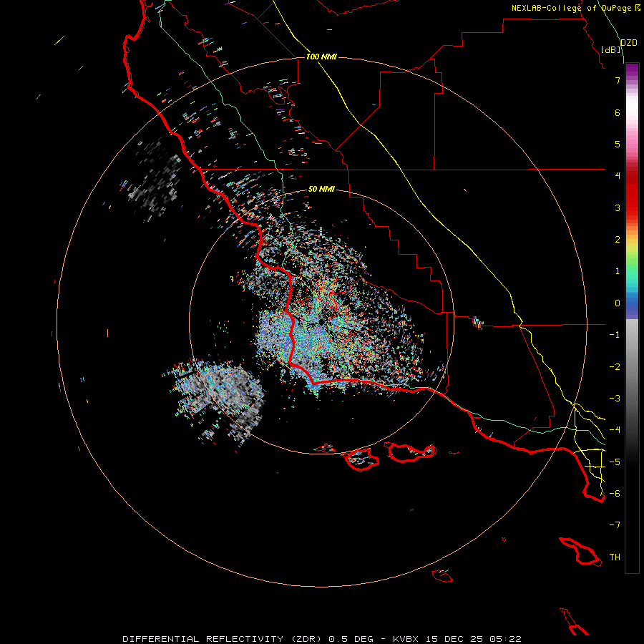Click the TH label on color scale
Image resolution: width=644 pixels, height=644 pixels.
[x=615, y=557]
